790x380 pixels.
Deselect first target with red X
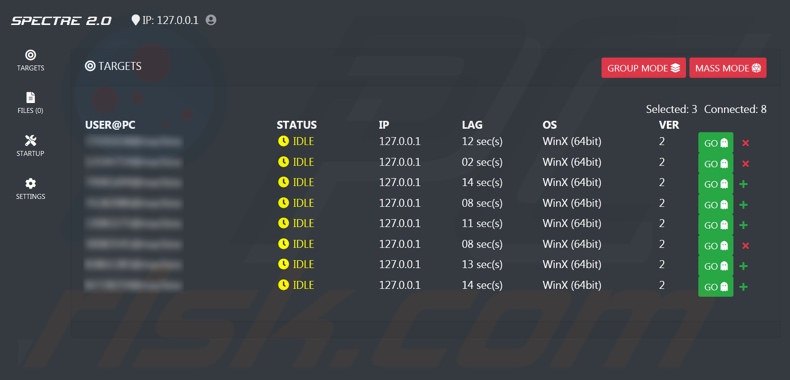746,143
